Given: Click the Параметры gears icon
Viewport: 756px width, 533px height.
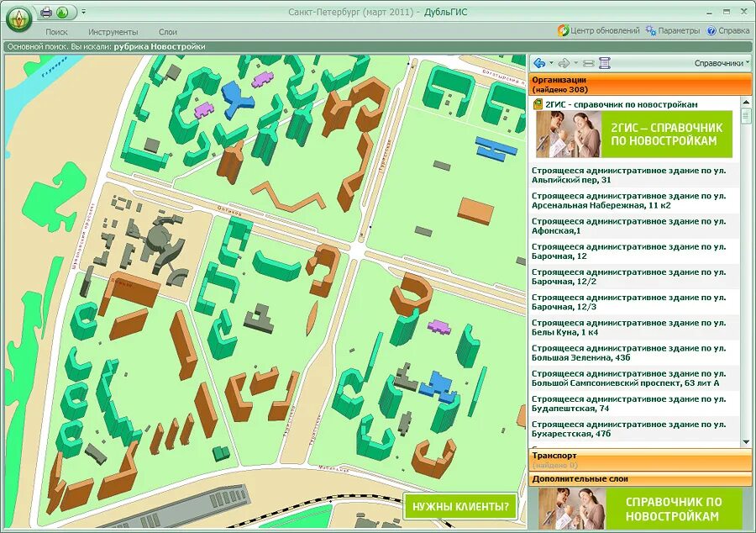Looking at the screenshot, I should point(651,30).
